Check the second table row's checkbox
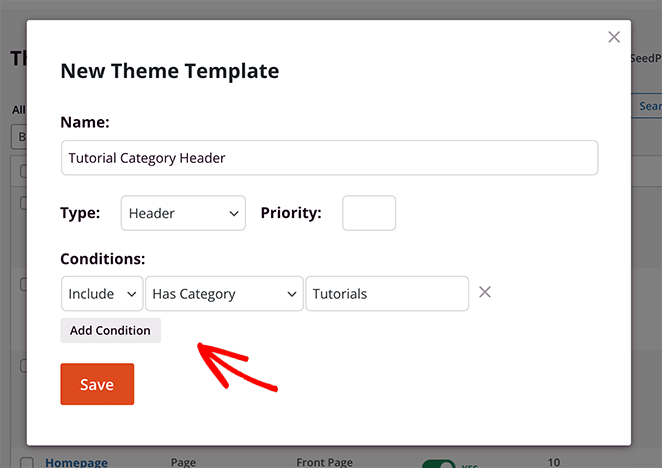Viewport: 662px width, 468px height. coord(22,285)
